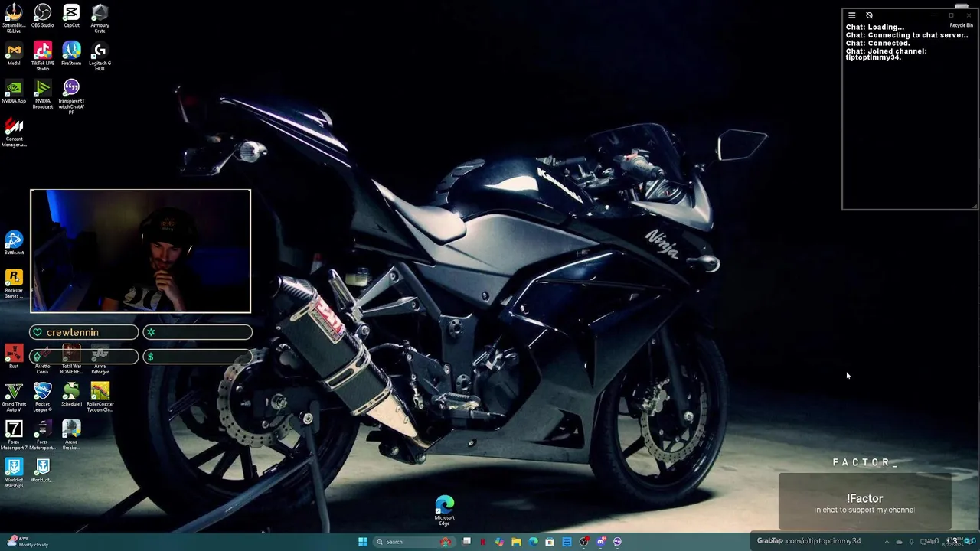Select TransparentTwitchChatWPF desktop icon
This screenshot has height=551, width=980.
[x=71, y=96]
